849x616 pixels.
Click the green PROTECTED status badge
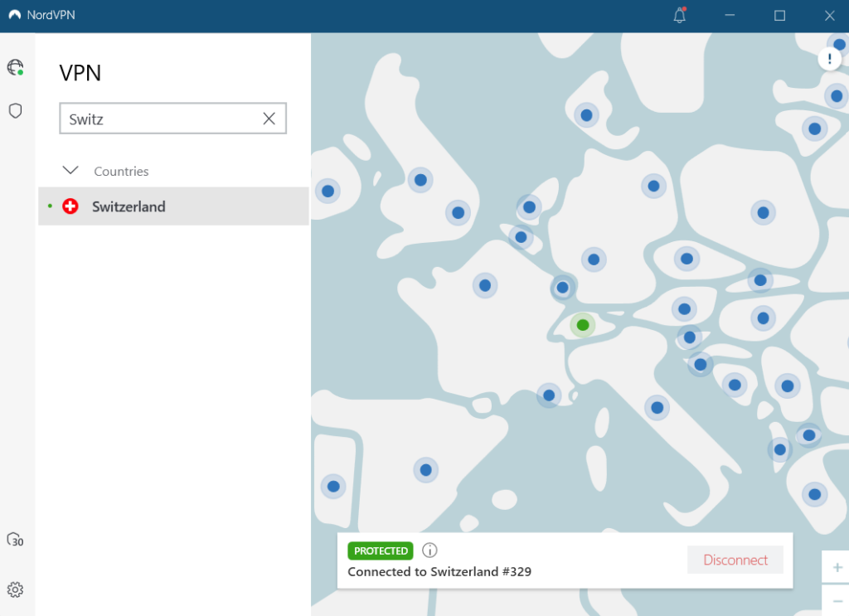381,551
